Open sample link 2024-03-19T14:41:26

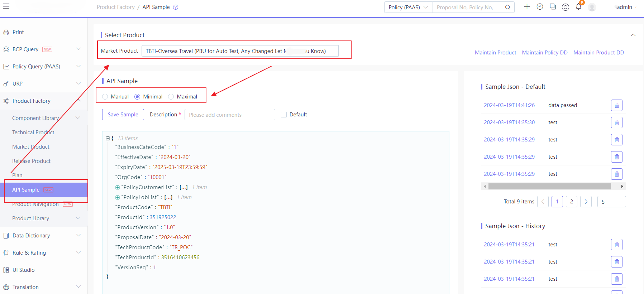[x=509, y=105]
